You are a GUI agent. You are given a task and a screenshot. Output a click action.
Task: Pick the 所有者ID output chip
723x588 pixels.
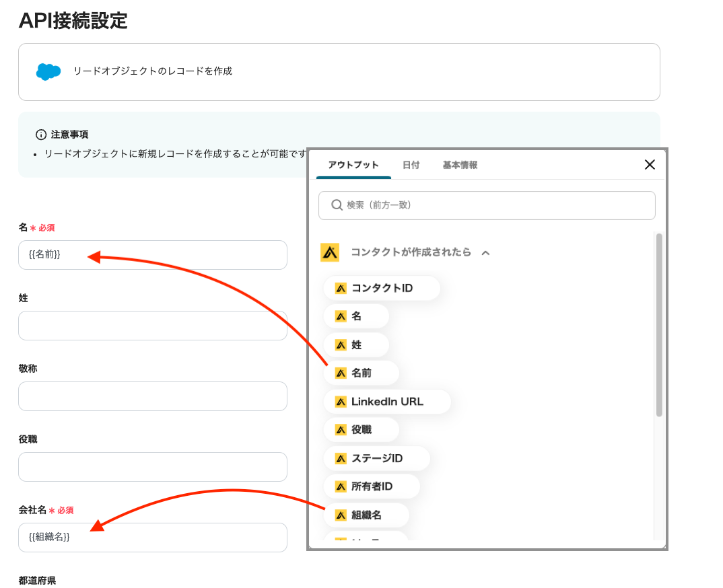[372, 486]
